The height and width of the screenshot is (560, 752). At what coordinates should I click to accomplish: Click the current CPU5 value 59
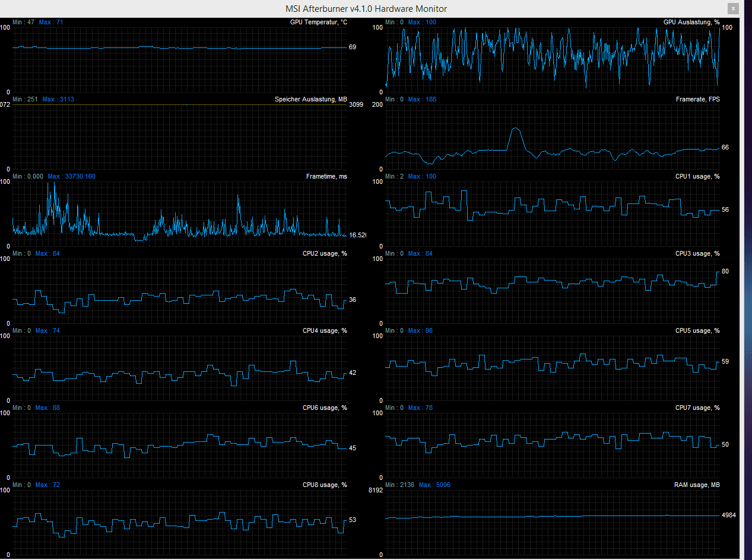click(725, 361)
